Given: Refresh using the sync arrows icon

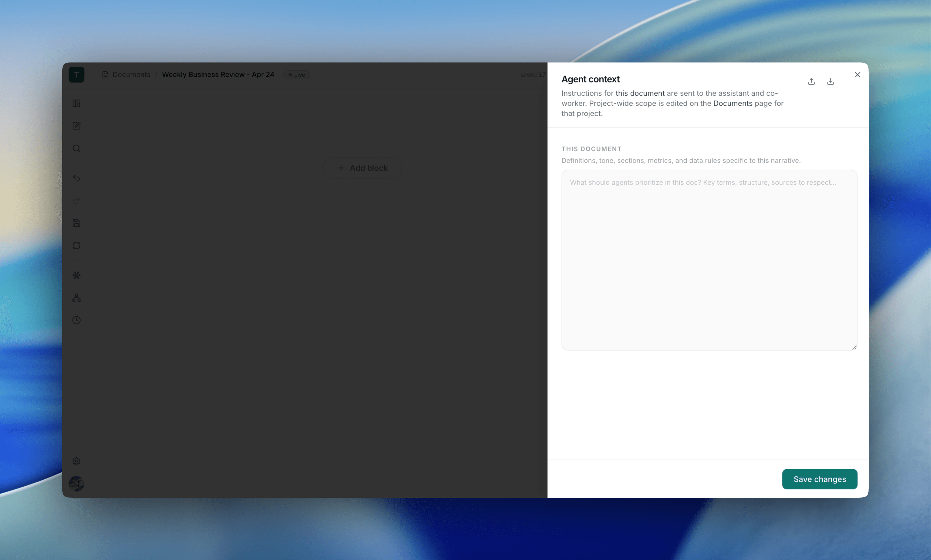Looking at the screenshot, I should pyautogui.click(x=76, y=246).
